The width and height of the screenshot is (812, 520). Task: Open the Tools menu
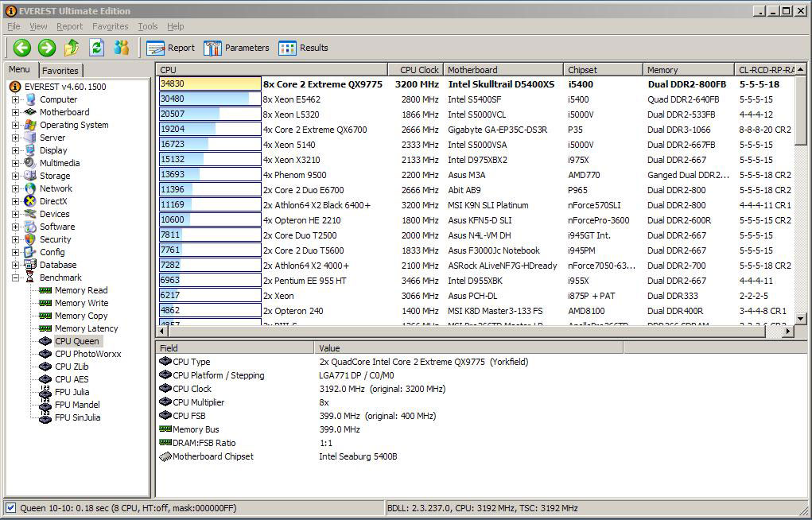click(x=148, y=26)
